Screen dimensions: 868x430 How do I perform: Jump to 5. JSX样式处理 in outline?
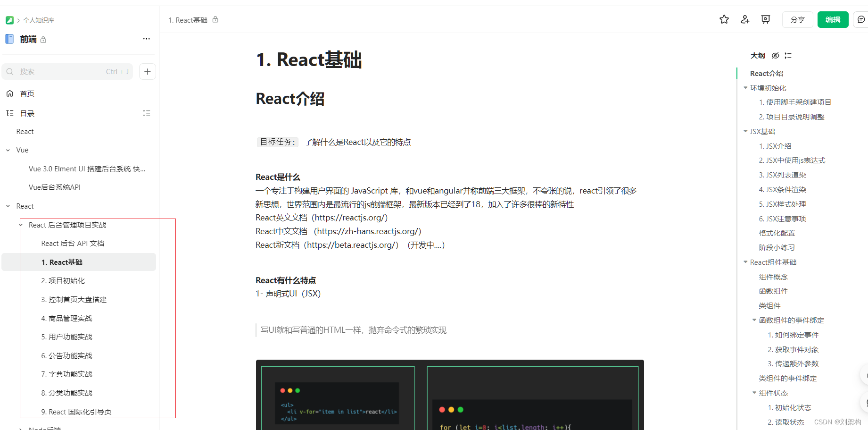pyautogui.click(x=782, y=204)
